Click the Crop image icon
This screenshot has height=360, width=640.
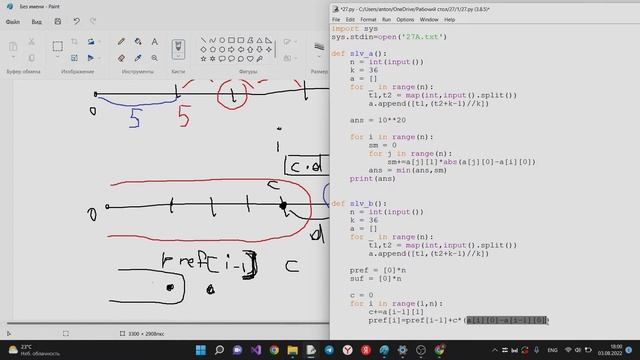(74, 41)
